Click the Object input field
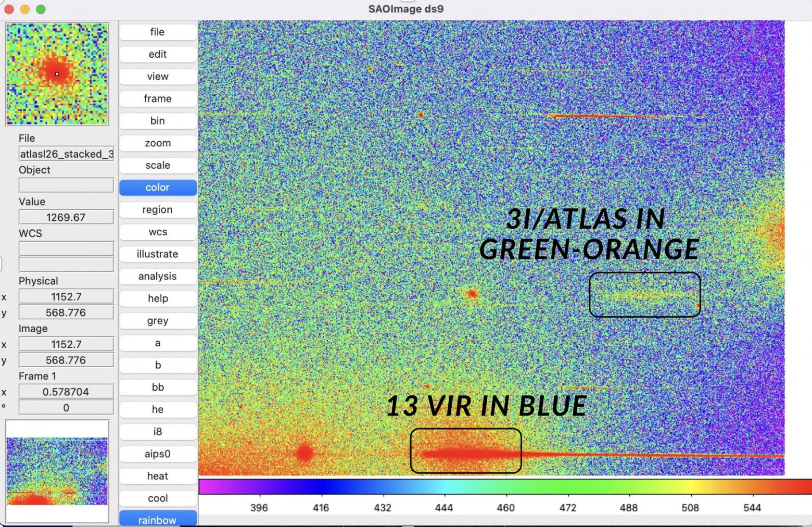This screenshot has height=527, width=812. [x=66, y=185]
